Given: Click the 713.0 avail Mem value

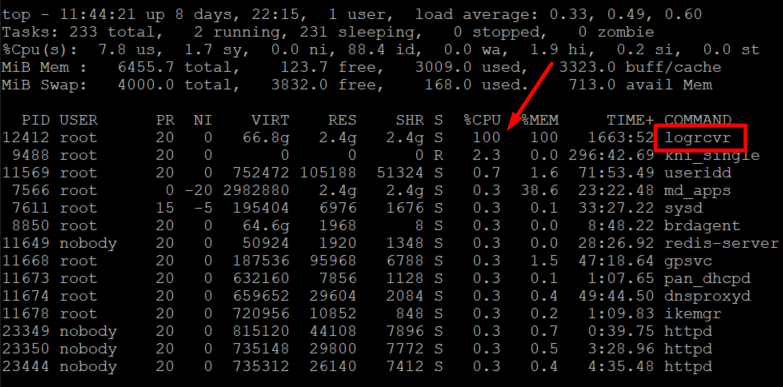Looking at the screenshot, I should tap(592, 85).
